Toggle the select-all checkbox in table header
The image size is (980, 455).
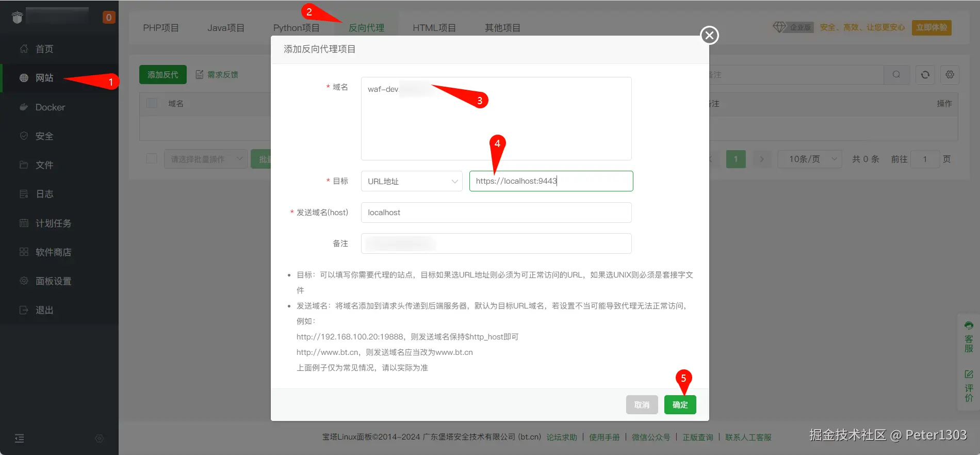(152, 103)
